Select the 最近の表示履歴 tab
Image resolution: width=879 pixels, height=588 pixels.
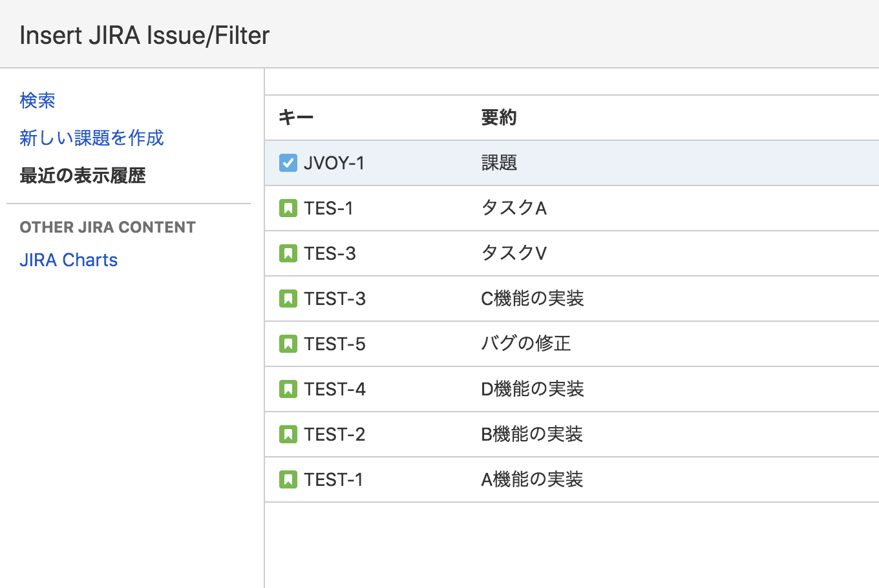83,175
